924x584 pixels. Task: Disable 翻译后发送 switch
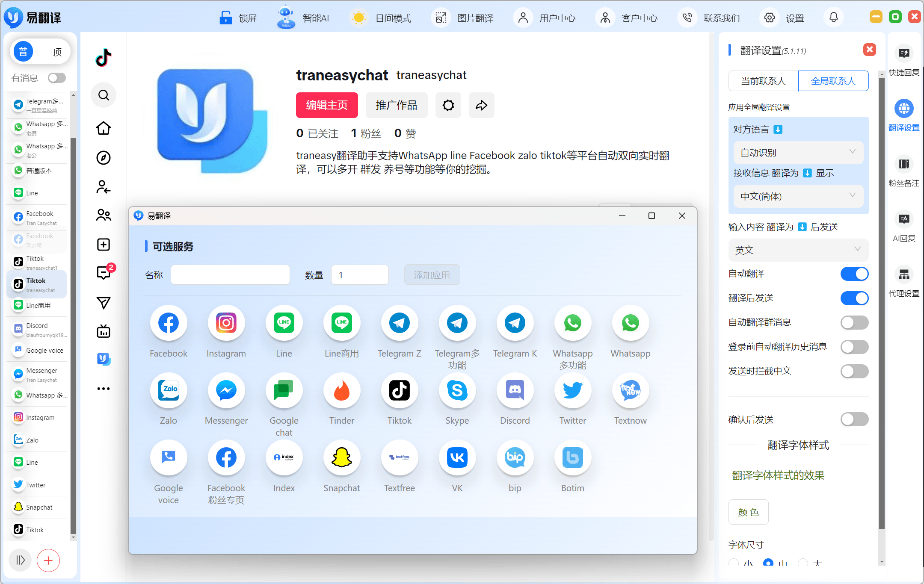pos(854,298)
